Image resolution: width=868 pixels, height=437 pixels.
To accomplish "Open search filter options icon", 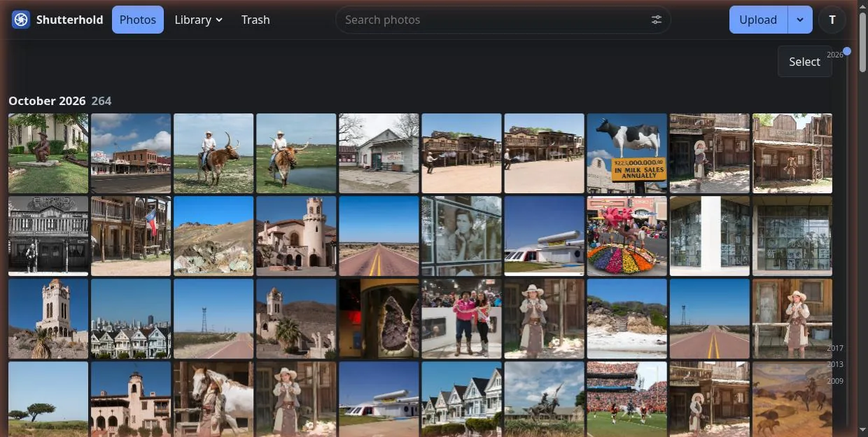I will coord(656,20).
